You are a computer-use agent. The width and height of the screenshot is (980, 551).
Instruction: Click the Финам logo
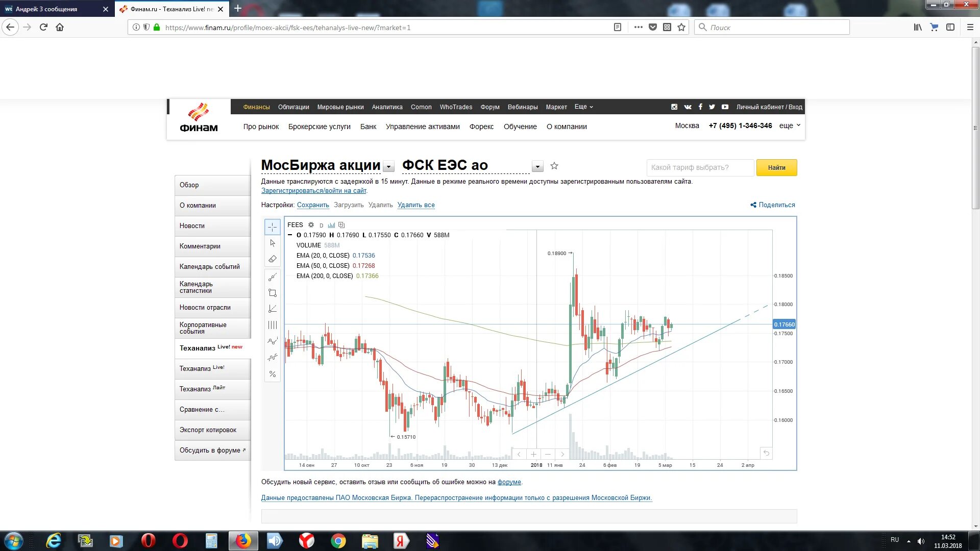tap(199, 118)
